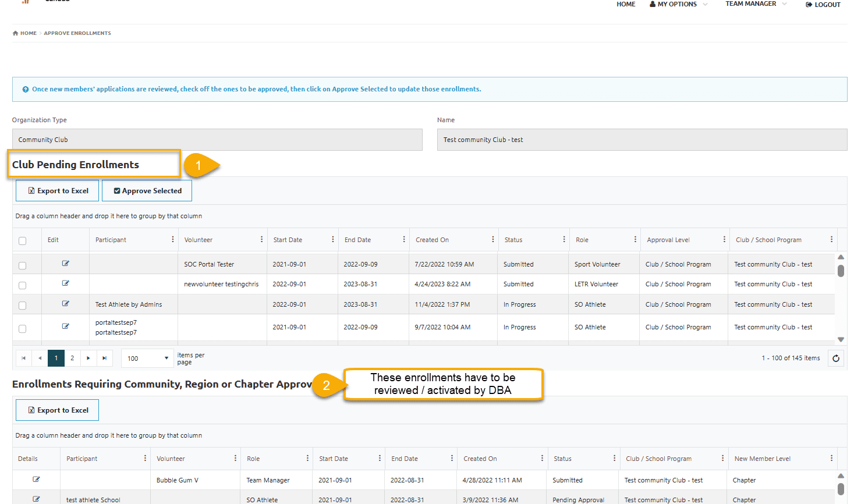Open New Member Level column menu
854x504 pixels.
831,459
